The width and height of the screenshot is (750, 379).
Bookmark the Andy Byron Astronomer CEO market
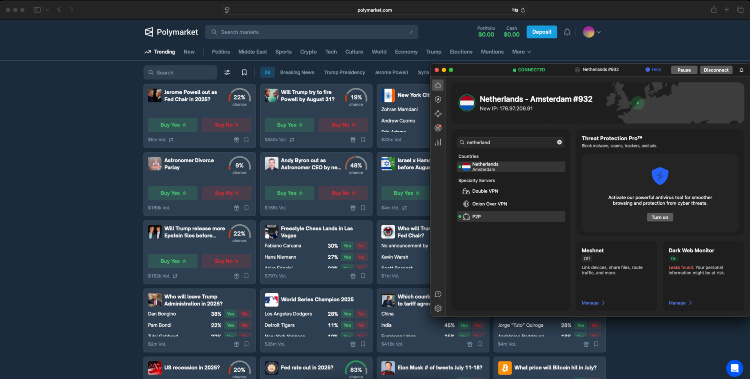pyautogui.click(x=363, y=208)
